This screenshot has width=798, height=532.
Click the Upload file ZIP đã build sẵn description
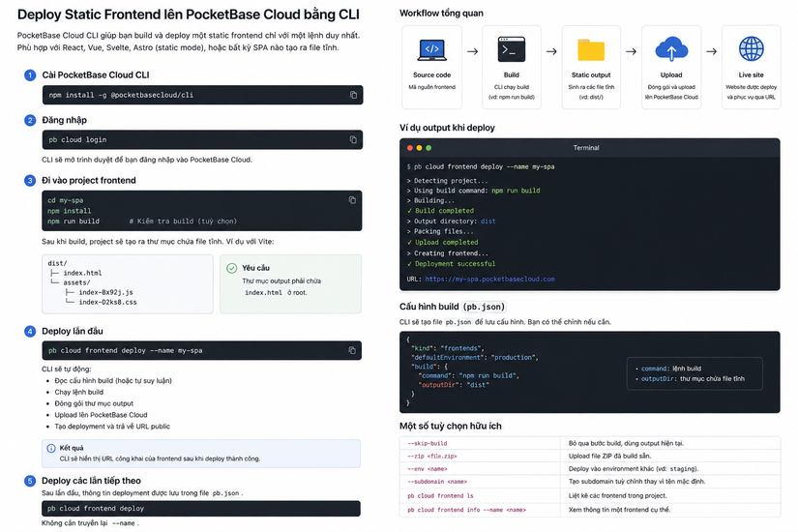tap(609, 456)
